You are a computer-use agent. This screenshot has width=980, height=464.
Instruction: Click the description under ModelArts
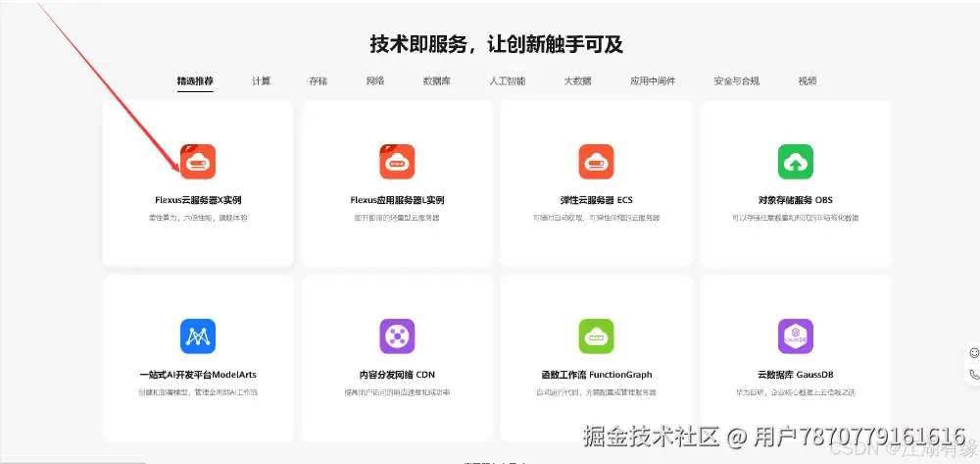tap(198, 392)
